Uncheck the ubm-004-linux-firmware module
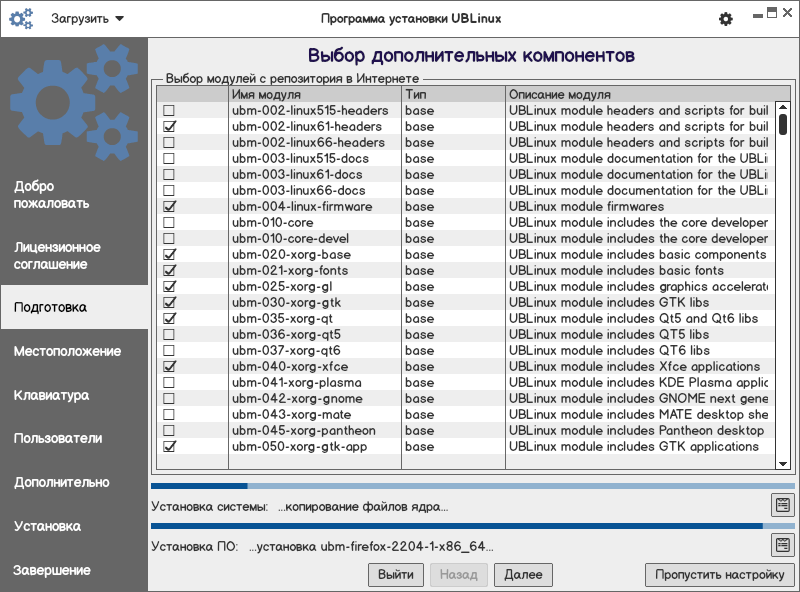Screen dimensions: 800x592 point(169,207)
